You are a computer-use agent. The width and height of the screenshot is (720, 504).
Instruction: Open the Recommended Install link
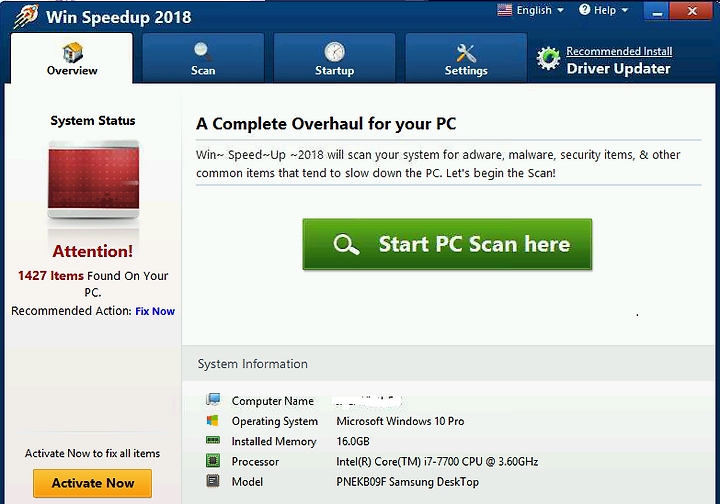pos(619,51)
